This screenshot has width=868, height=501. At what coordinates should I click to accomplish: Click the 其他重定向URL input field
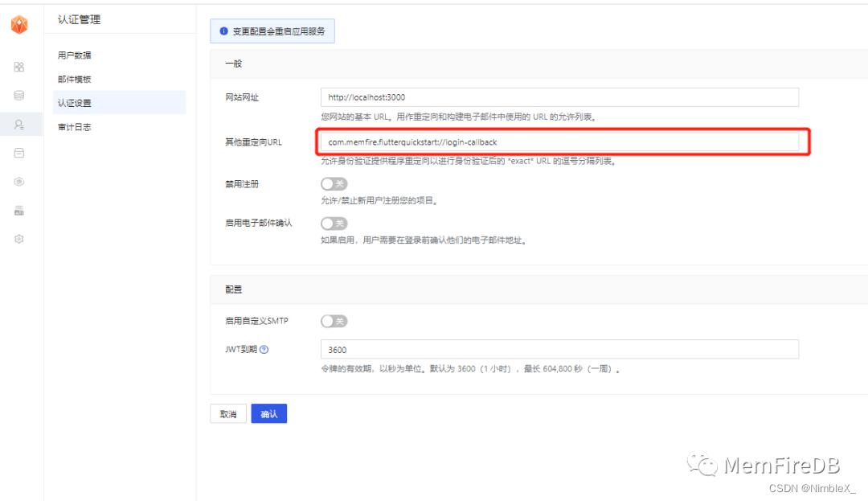559,142
